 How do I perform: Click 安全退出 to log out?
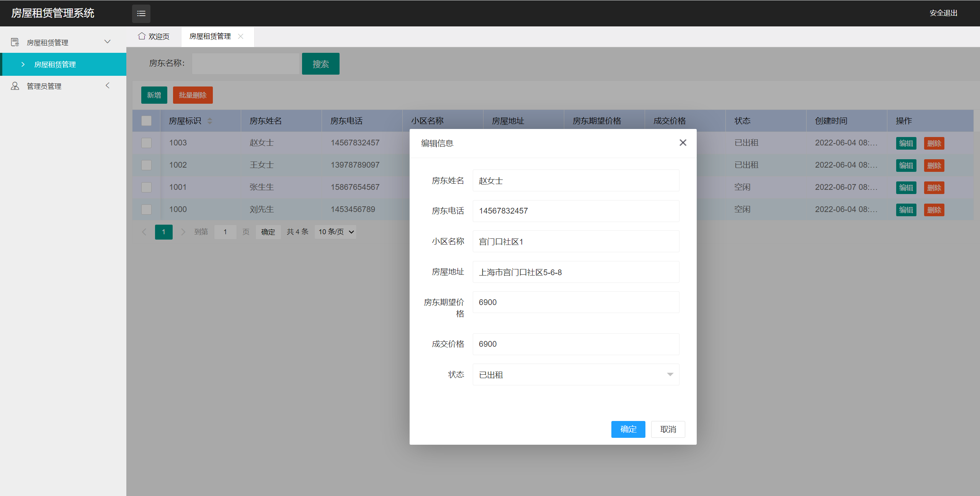tap(943, 13)
